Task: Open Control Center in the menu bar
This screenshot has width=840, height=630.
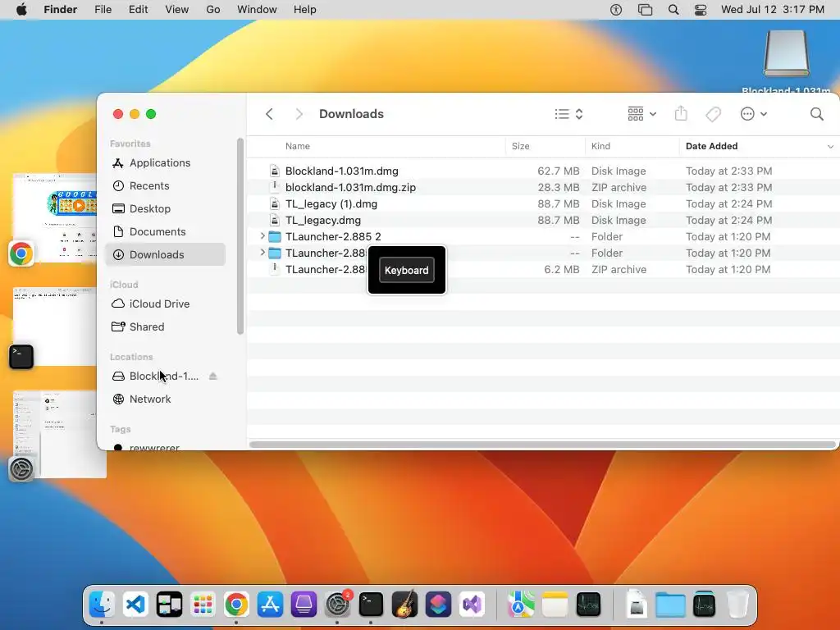Action: pos(701,10)
